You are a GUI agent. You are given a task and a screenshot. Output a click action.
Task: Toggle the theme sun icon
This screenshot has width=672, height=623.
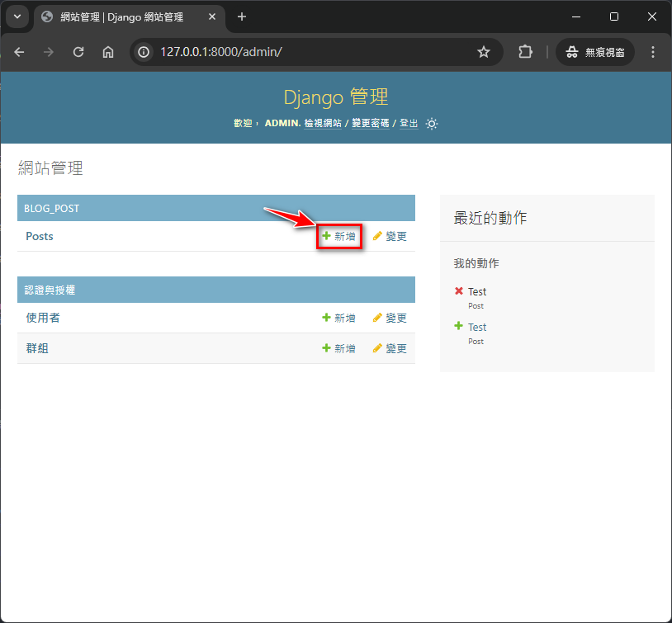point(432,124)
